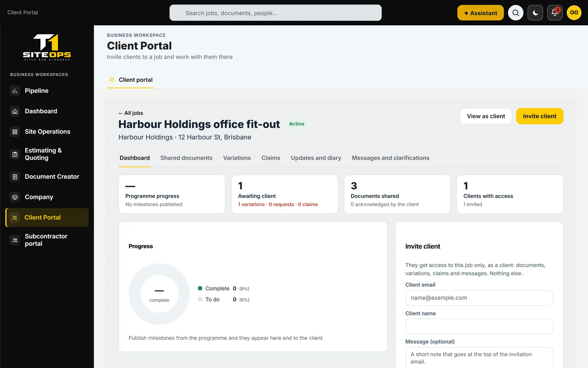Click the Document Creator page icon
This screenshot has height=368, width=588.
(15, 177)
